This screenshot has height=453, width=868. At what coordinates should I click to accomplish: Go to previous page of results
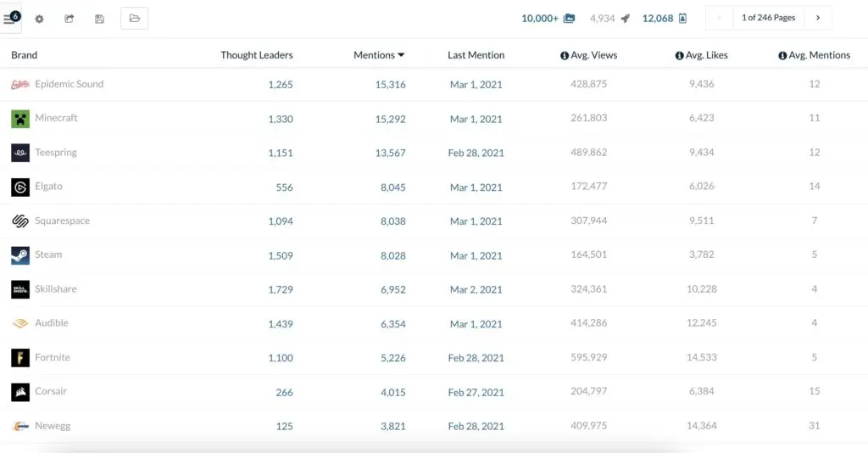click(719, 18)
